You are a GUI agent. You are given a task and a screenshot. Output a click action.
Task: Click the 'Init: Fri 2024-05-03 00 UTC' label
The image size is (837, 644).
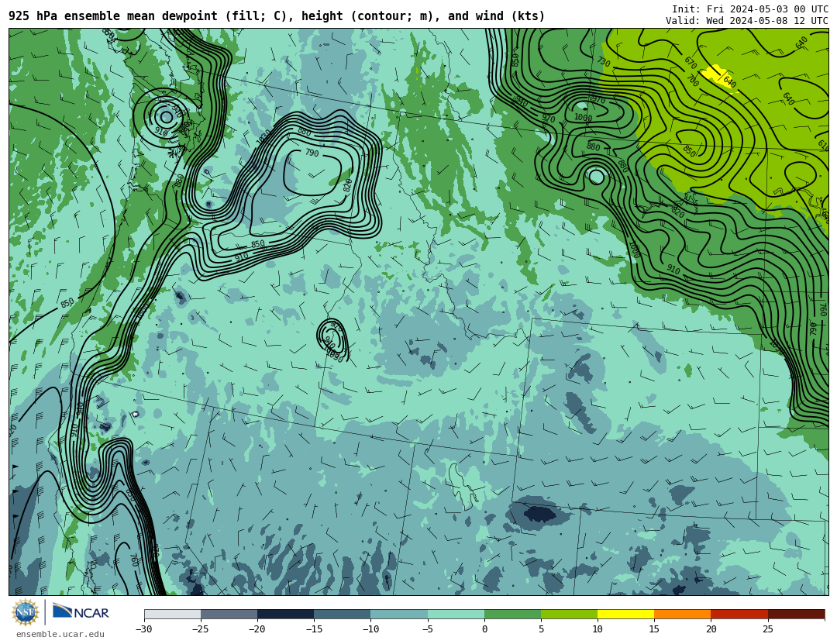pyautogui.click(x=750, y=9)
